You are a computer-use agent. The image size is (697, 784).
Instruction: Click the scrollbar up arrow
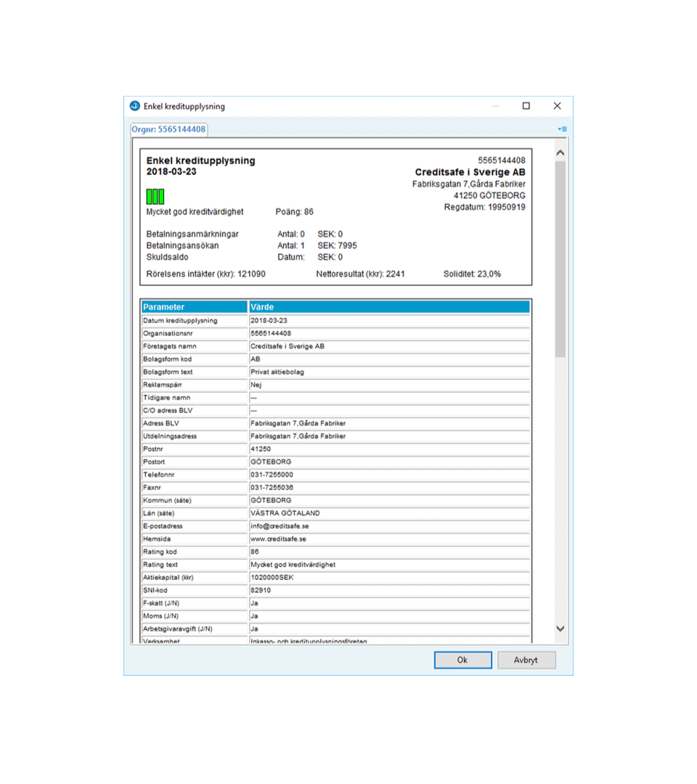click(x=560, y=153)
